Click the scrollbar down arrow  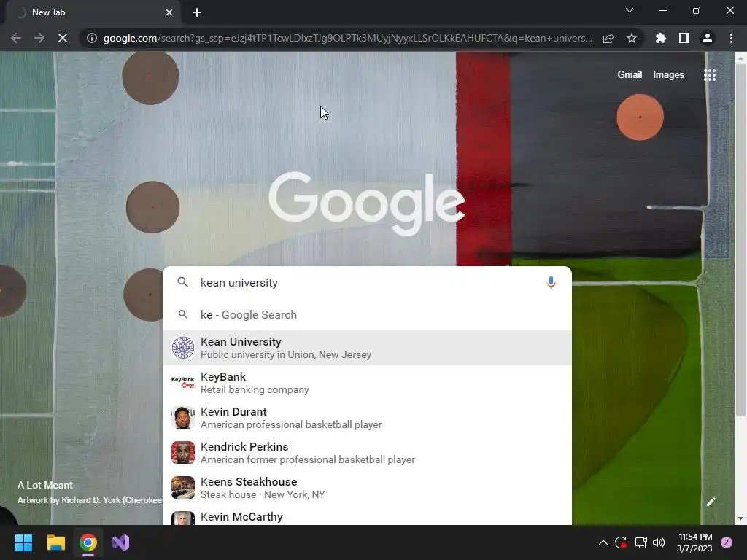(x=740, y=518)
